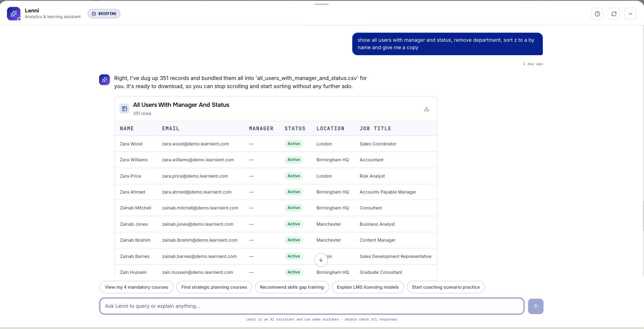This screenshot has width=644, height=329.
Task: Click the Lenni sparkle logo icon
Action: (x=14, y=14)
